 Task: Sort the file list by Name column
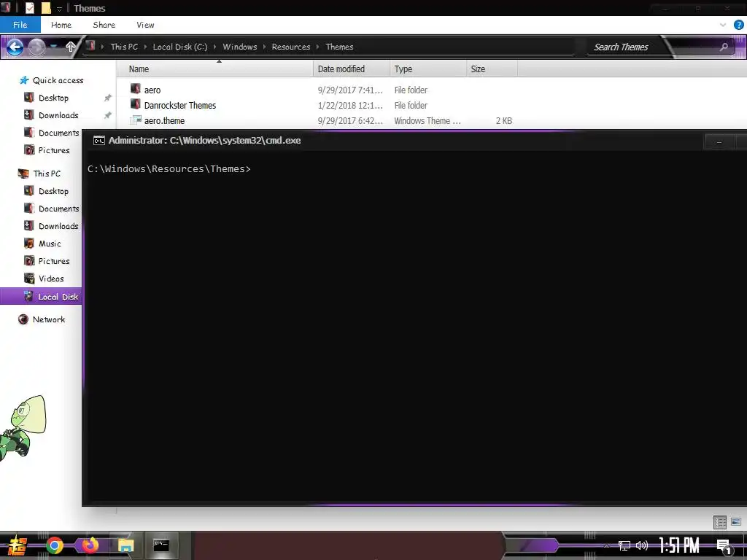[214, 69]
